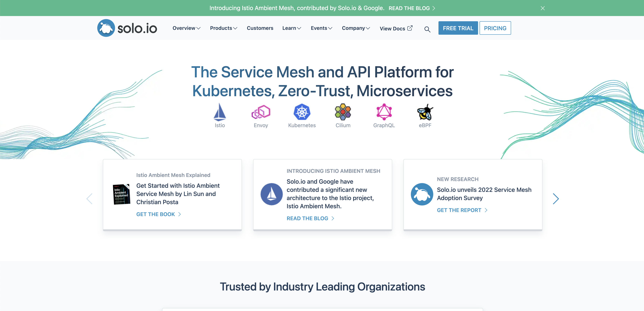Expand the Overview dropdown menu
Screen dimensions: 644x311
(x=186, y=28)
